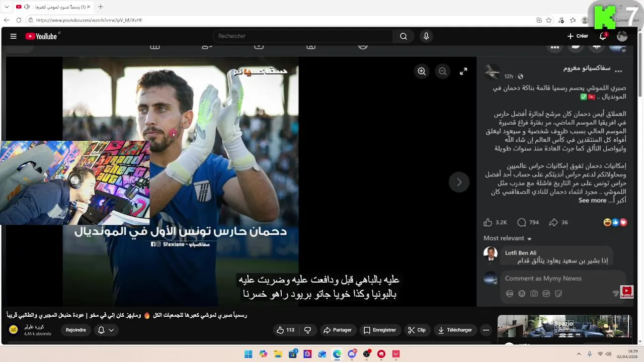644x362 pixels.
Task: Mute the tab with the speaker icon
Action: pos(26,7)
